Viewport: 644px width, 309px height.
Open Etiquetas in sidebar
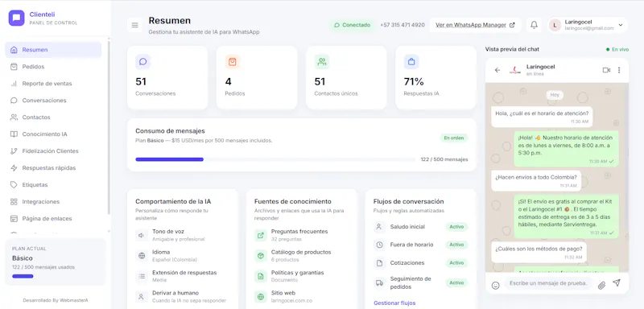(x=53, y=184)
